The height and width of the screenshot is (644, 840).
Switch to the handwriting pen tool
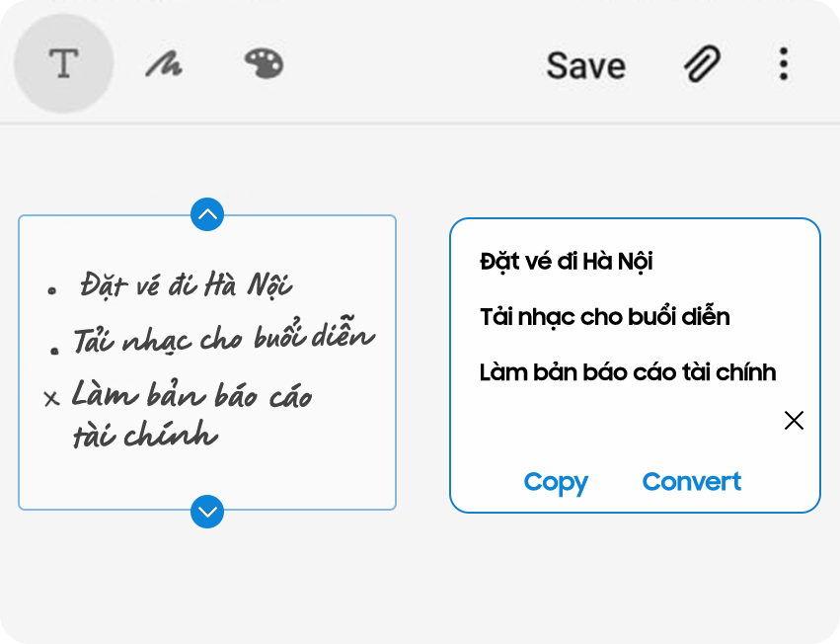pyautogui.click(x=164, y=65)
